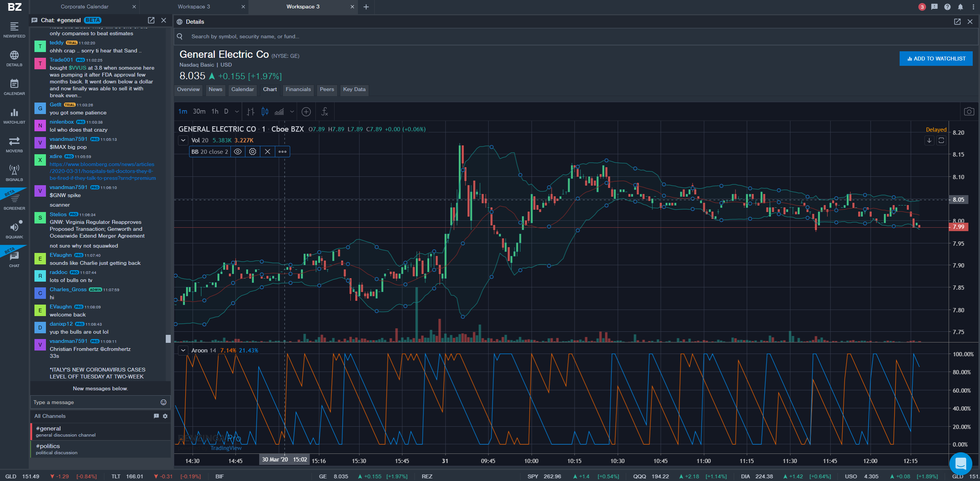Viewport: 980px width, 481px height.
Task: Open the feedback message icon
Action: pyautogui.click(x=934, y=7)
